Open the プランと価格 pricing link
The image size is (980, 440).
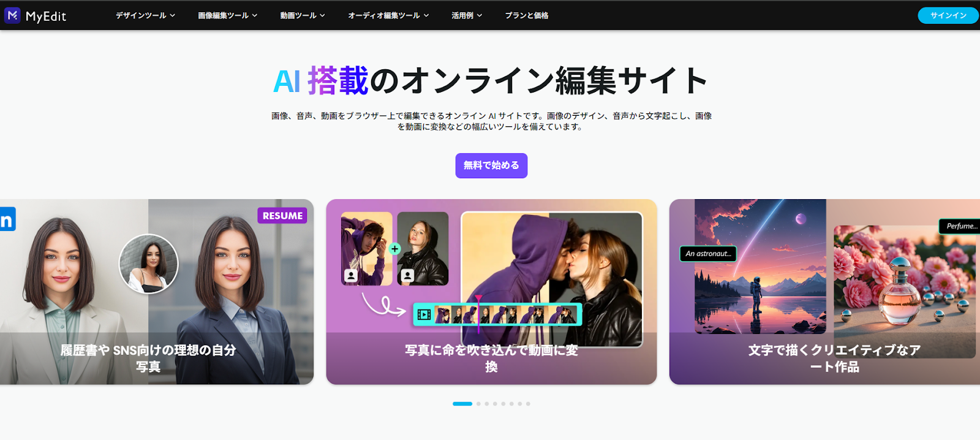[x=527, y=15]
